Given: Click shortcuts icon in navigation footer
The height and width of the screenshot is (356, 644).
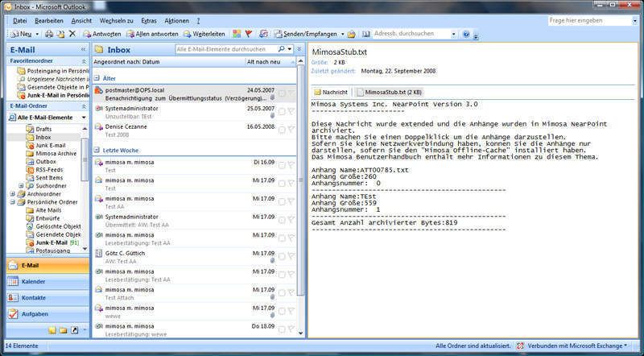Looking at the screenshot, I should tap(74, 330).
